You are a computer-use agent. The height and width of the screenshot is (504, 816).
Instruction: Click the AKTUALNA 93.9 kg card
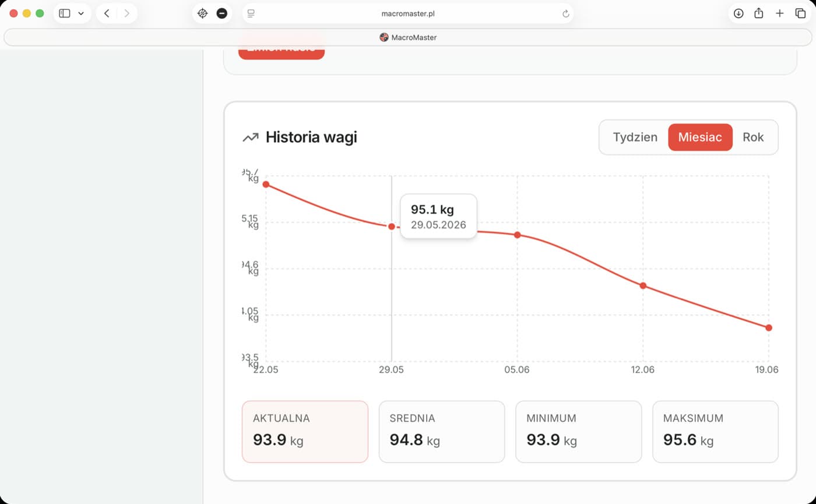click(x=305, y=432)
